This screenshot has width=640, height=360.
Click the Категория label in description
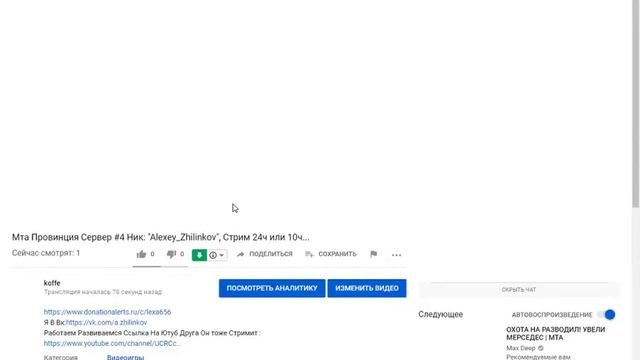[61, 357]
